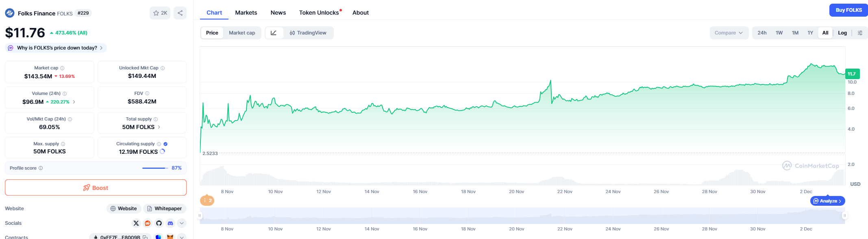Image resolution: width=868 pixels, height=239 pixels.
Task: Expand more socials chevron
Action: (x=182, y=223)
